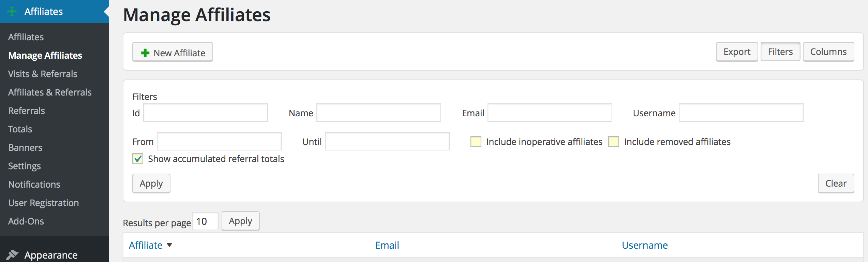This screenshot has width=868, height=262.
Task: Toggle the Affiliate column sort arrow
Action: coord(169,245)
